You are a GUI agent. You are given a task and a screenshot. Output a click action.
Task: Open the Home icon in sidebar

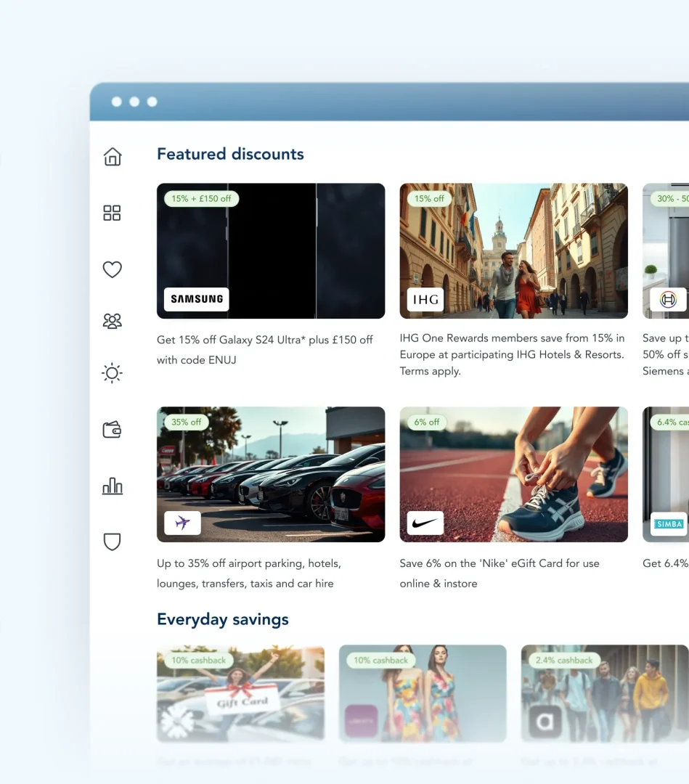click(x=113, y=157)
